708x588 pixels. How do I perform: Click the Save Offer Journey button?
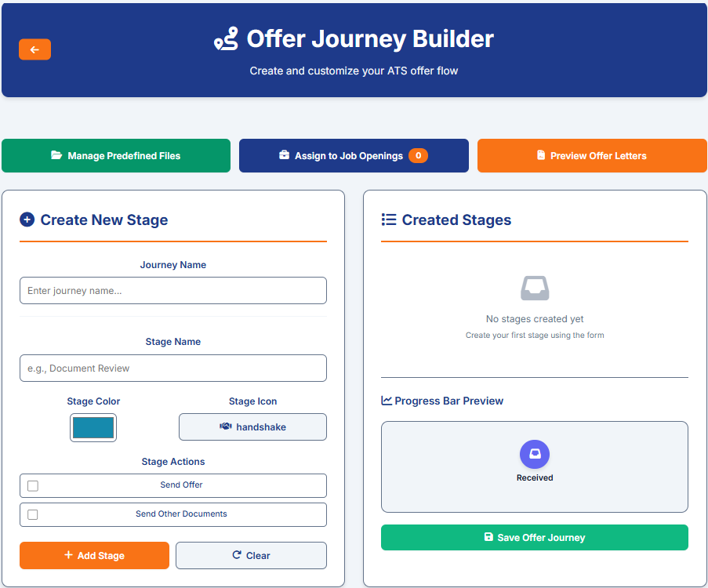535,537
